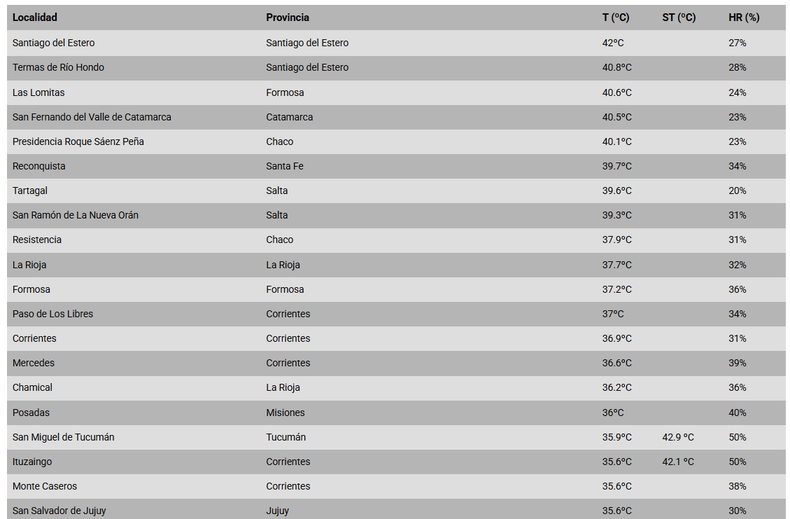Viewport: 790px width, 519px height.
Task: Select the Resistencia locality cell
Action: 37,240
